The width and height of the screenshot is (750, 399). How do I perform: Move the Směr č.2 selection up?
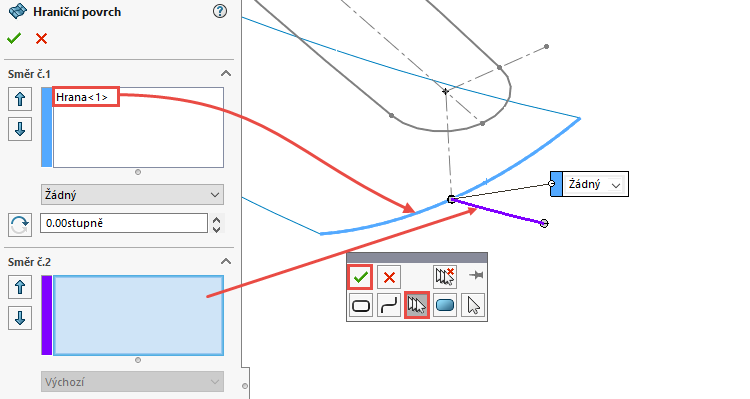[x=20, y=288]
